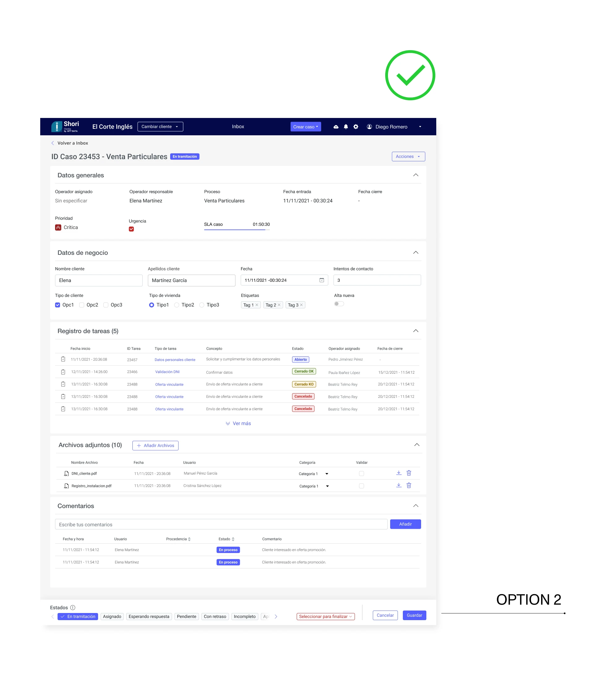This screenshot has width=599, height=700.
Task: Click Añadir Archivos button
Action: click(x=155, y=445)
